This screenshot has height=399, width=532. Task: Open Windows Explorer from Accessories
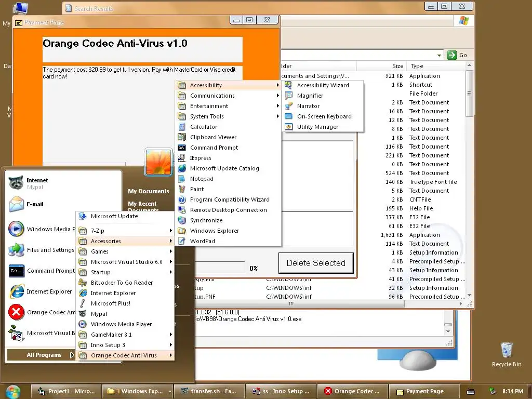point(229,231)
